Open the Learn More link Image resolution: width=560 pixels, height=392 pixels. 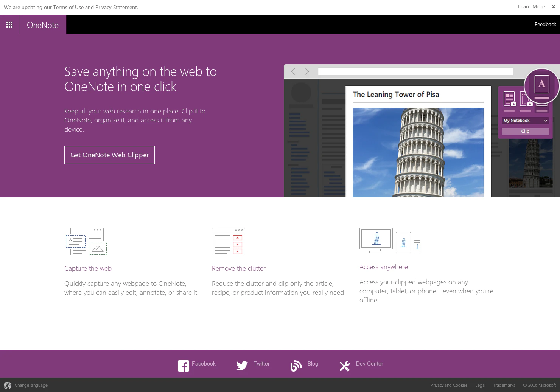531,6
